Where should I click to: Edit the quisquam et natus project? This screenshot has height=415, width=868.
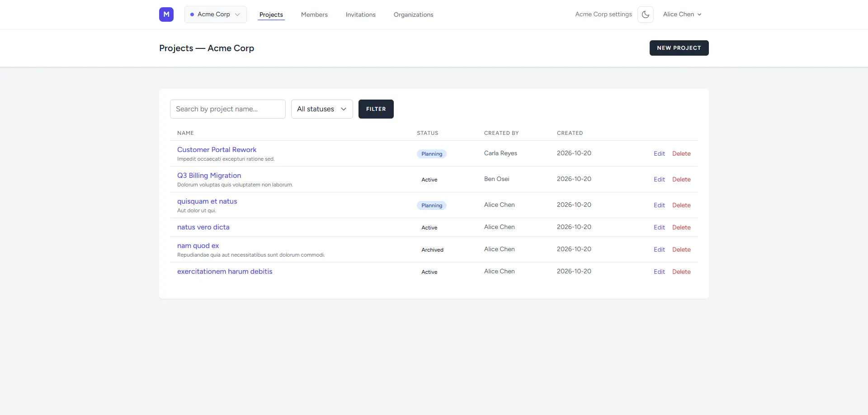(659, 205)
